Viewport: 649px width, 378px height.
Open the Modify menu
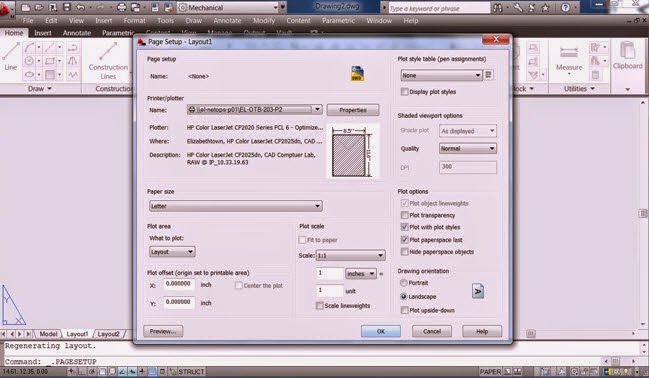tap(264, 20)
